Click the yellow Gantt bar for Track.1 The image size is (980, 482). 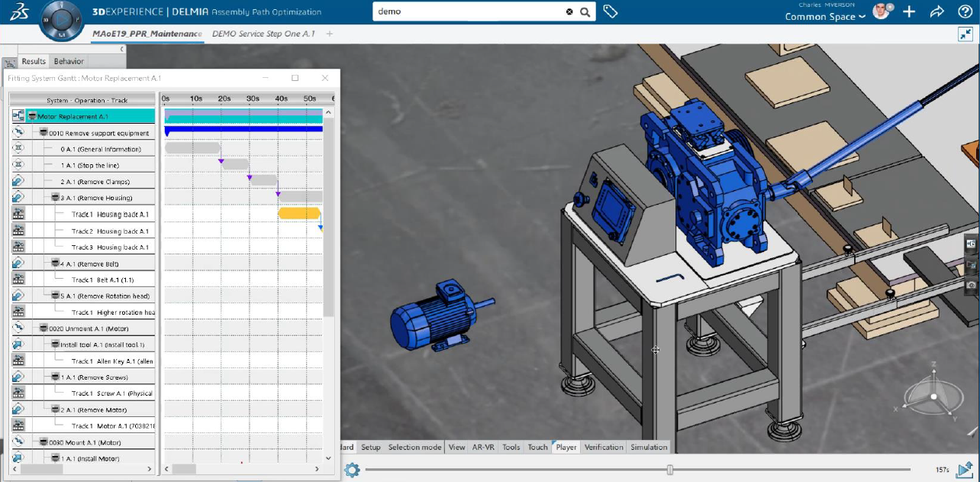click(298, 213)
